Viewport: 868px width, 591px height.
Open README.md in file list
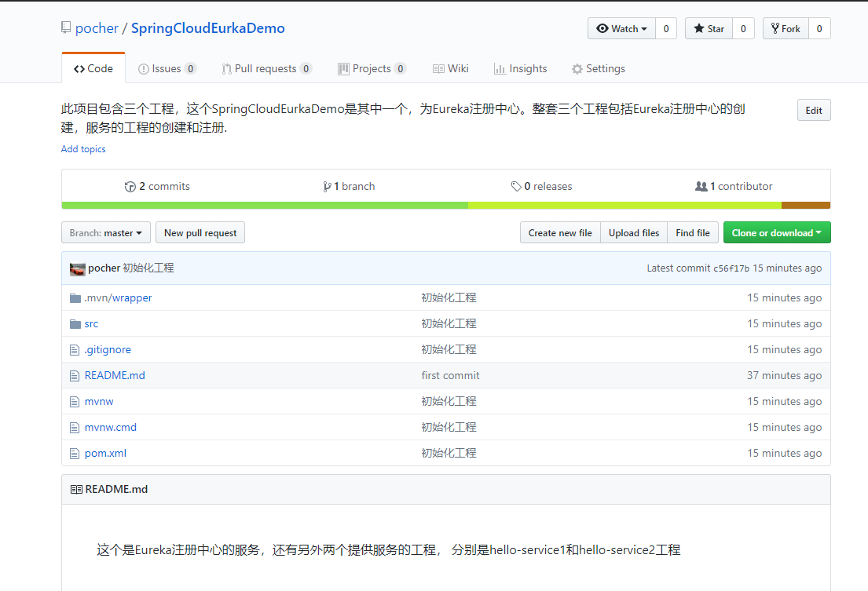115,375
